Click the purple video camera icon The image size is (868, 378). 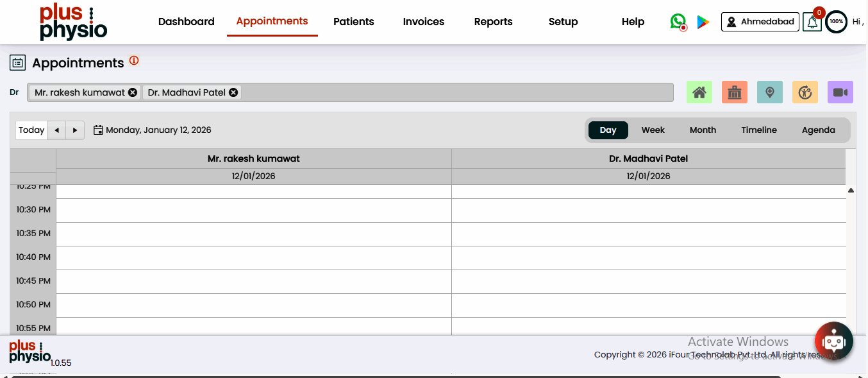(x=840, y=92)
